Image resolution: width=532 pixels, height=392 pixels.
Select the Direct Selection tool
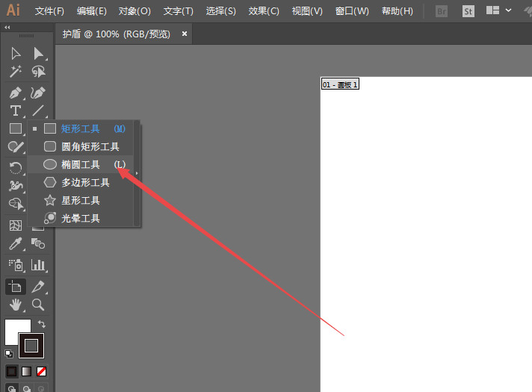pos(38,54)
